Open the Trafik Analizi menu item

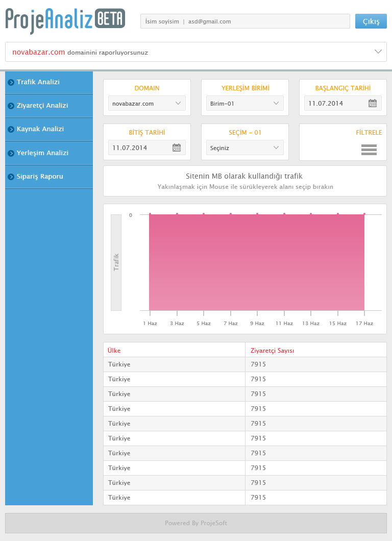(38, 82)
